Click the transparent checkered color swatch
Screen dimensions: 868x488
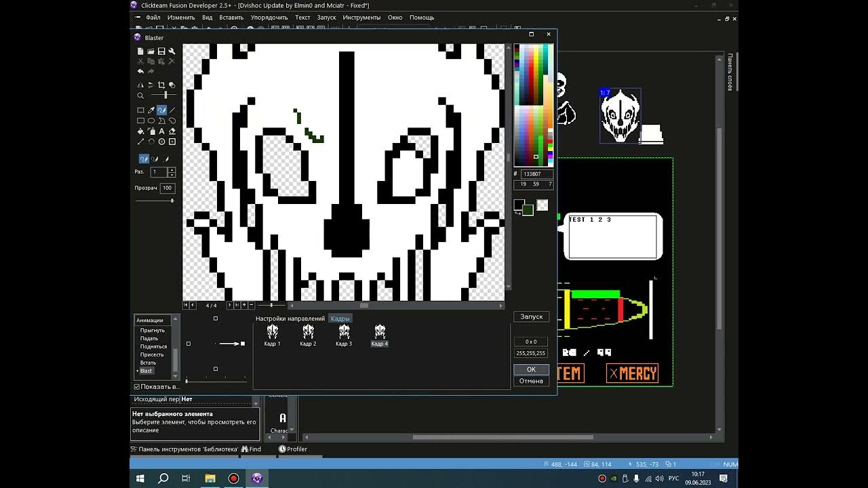pyautogui.click(x=542, y=205)
